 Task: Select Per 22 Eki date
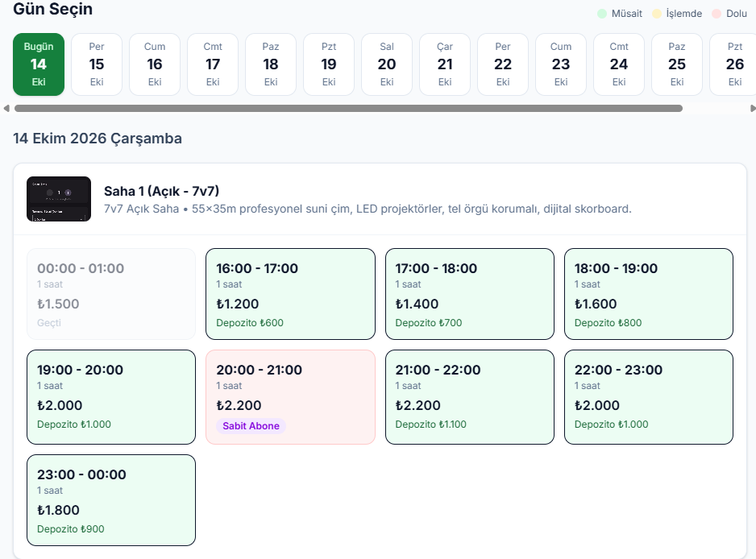click(503, 64)
